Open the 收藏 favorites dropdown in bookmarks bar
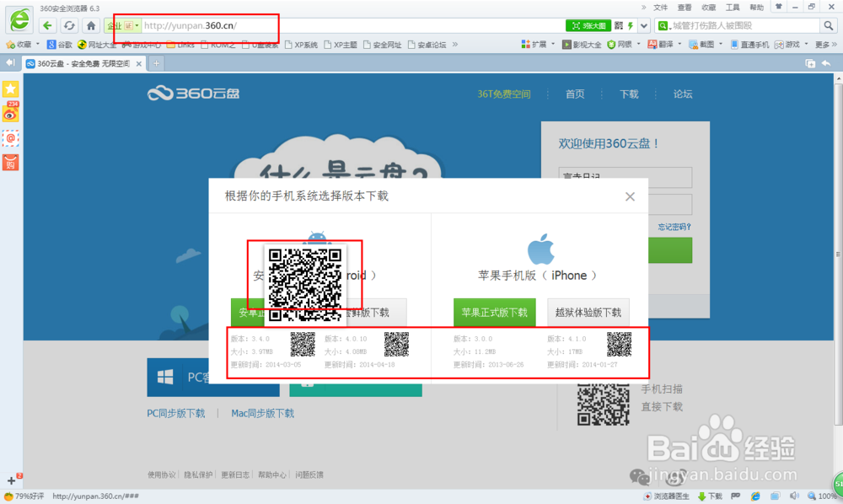 click(22, 45)
